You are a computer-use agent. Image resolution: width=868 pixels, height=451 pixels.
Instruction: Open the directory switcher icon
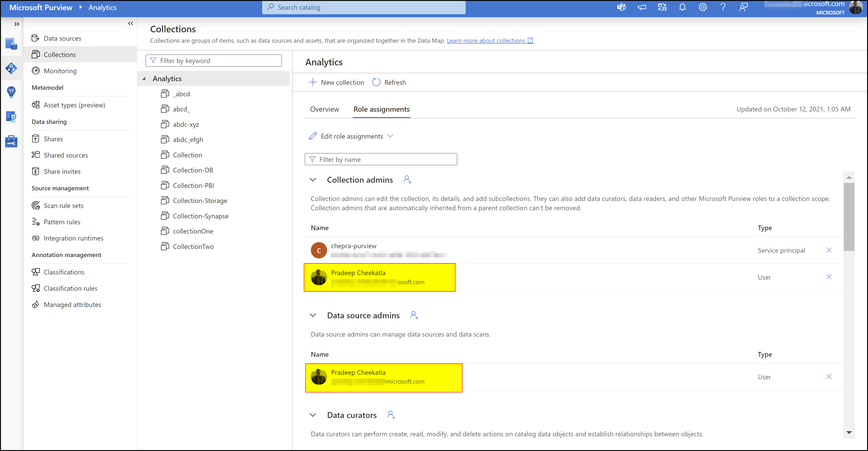(x=662, y=7)
